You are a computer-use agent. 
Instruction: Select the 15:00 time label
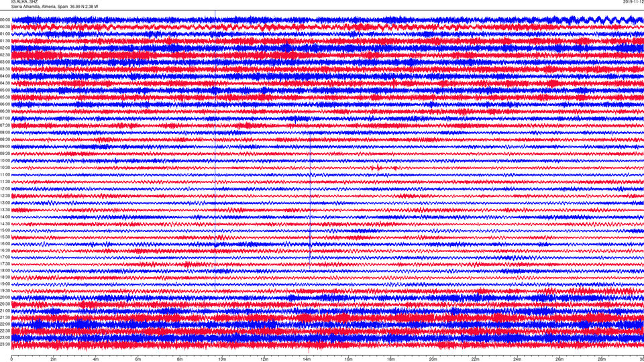[5, 230]
